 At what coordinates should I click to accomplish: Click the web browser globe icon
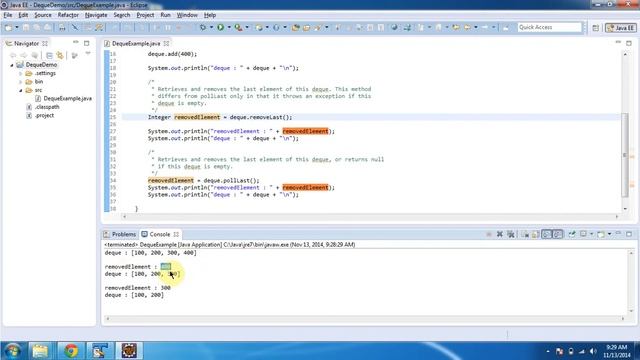[x=394, y=27]
